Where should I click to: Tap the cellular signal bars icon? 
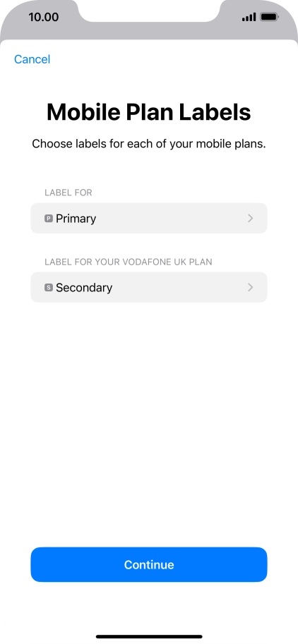[x=249, y=17]
